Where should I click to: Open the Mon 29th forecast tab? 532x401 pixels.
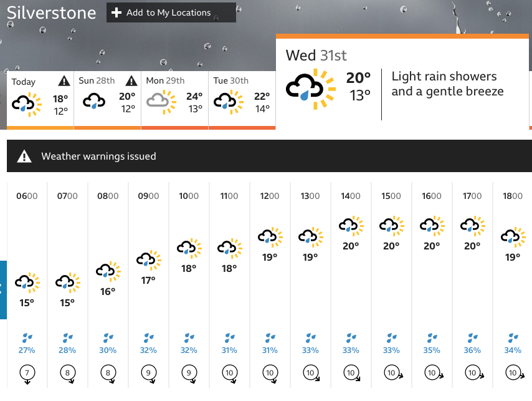pyautogui.click(x=174, y=99)
